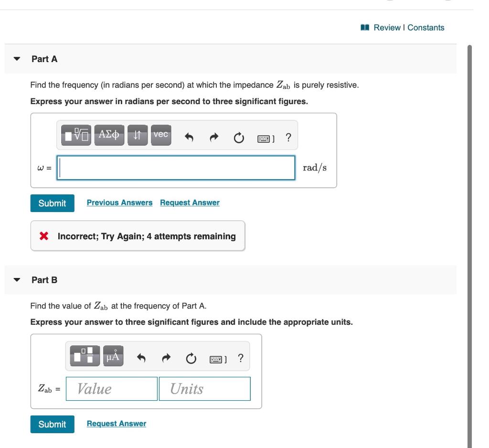Open Previous Answers link
The height and width of the screenshot is (448, 489).
[x=119, y=203]
